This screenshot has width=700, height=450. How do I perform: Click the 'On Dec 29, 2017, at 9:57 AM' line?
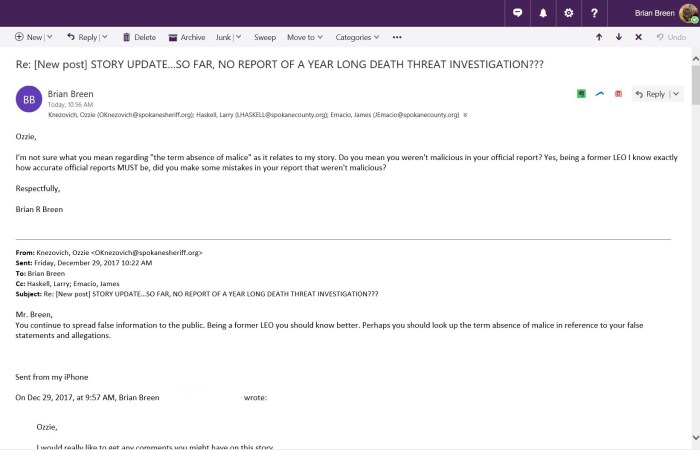coord(141,397)
